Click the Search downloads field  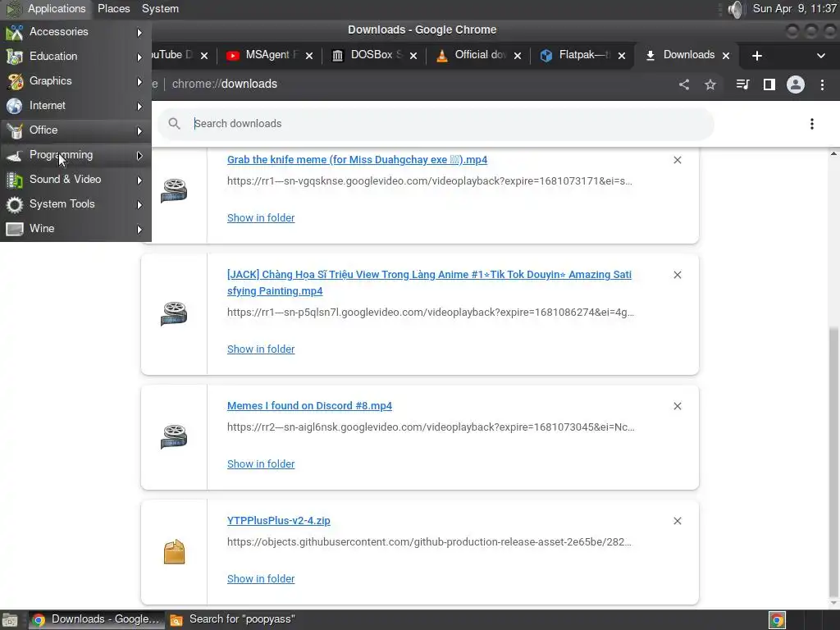pos(435,124)
